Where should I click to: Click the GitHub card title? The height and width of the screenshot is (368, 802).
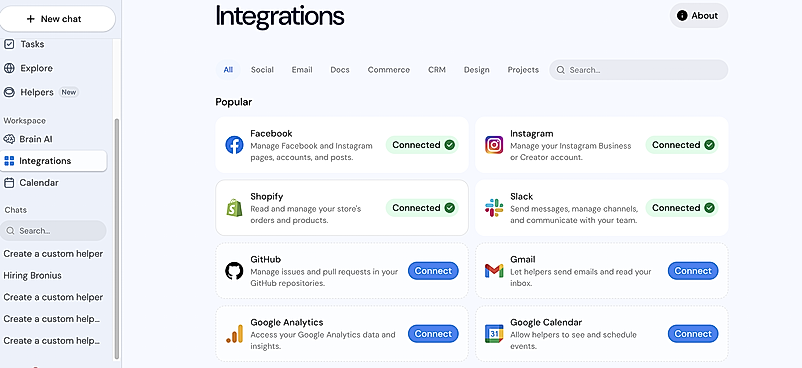point(265,259)
